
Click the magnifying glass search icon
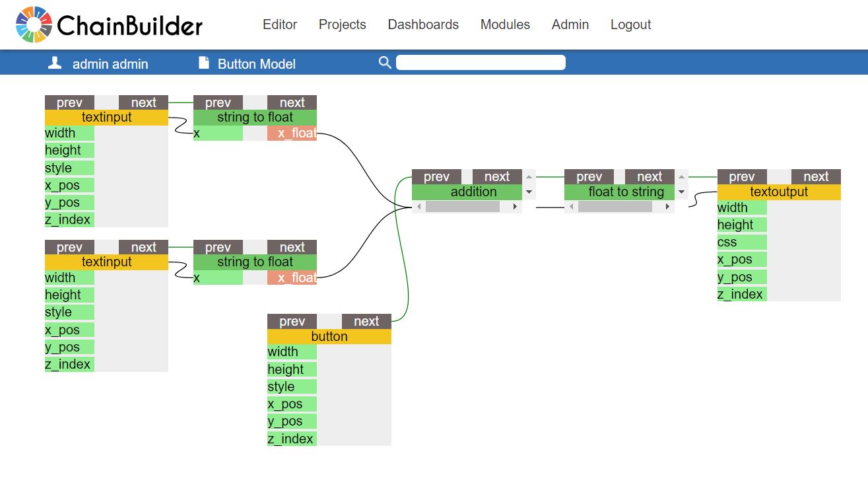pyautogui.click(x=385, y=63)
